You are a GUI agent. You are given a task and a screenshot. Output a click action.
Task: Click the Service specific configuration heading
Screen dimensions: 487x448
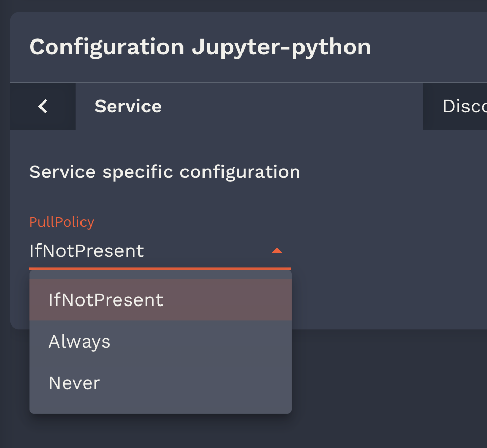(x=165, y=172)
